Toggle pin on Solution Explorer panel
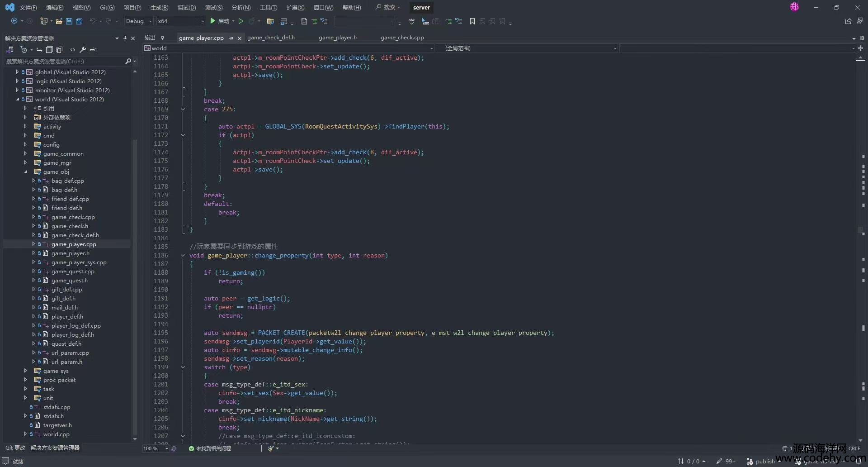Screen dimensions: 868x467 125,38
